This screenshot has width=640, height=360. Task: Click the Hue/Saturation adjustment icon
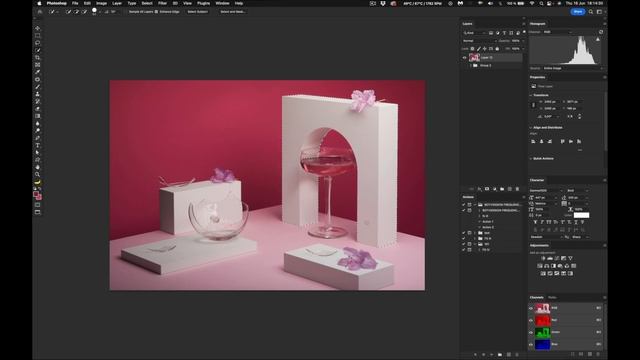tap(540, 266)
